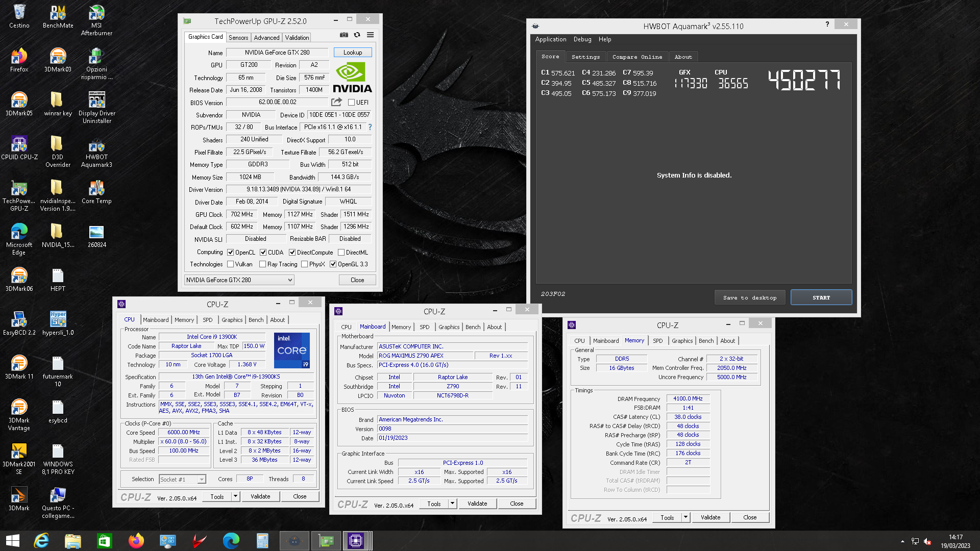Open the NVIDIA GeForce GTX 280 dropdown

(x=239, y=280)
